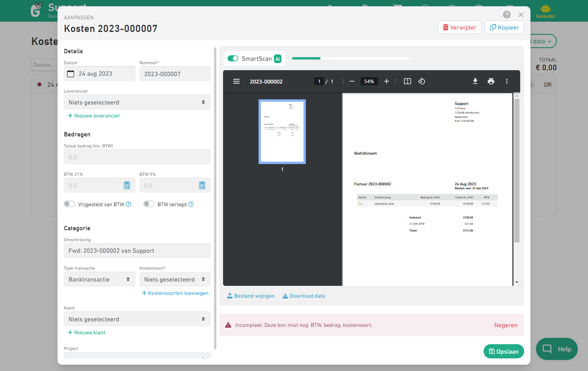Open the Help chat widget
Image resolution: width=588 pixels, height=371 pixels.
coord(557,349)
